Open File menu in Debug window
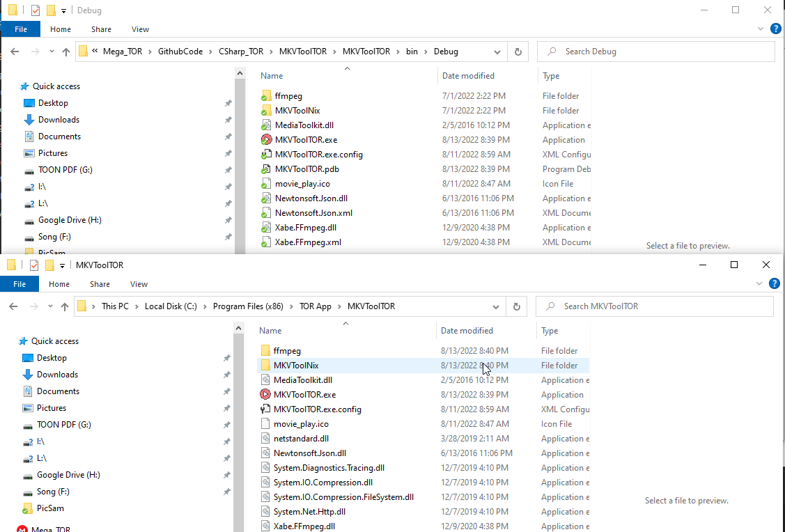This screenshot has width=785, height=532. click(x=21, y=29)
